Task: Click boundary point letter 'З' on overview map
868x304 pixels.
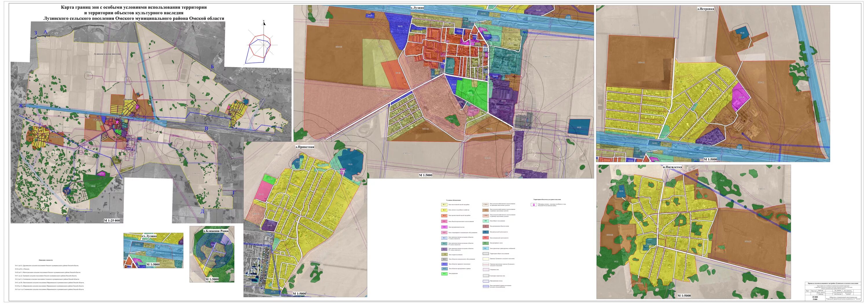Action: pyautogui.click(x=35, y=33)
